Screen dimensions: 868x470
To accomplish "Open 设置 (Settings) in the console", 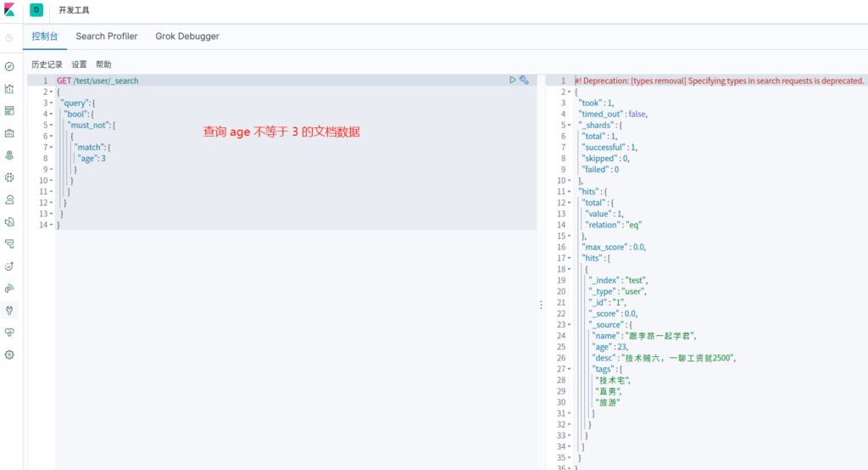I will 79,64.
